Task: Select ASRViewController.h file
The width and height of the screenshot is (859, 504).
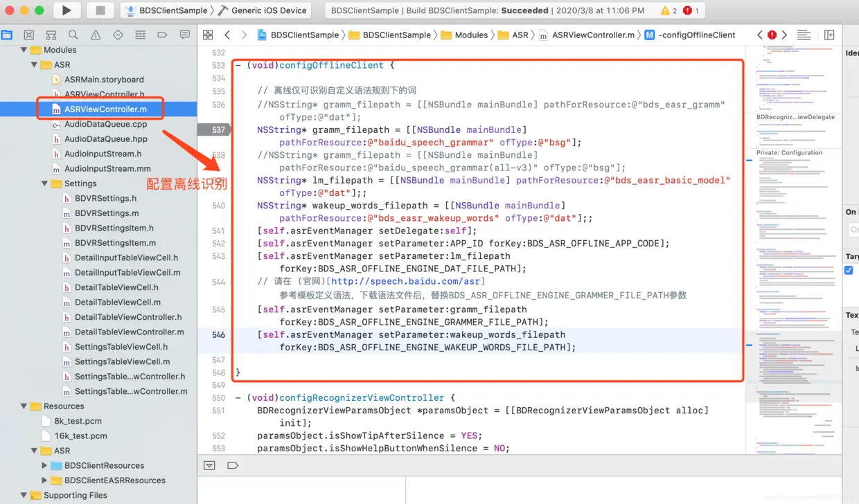Action: (x=104, y=94)
